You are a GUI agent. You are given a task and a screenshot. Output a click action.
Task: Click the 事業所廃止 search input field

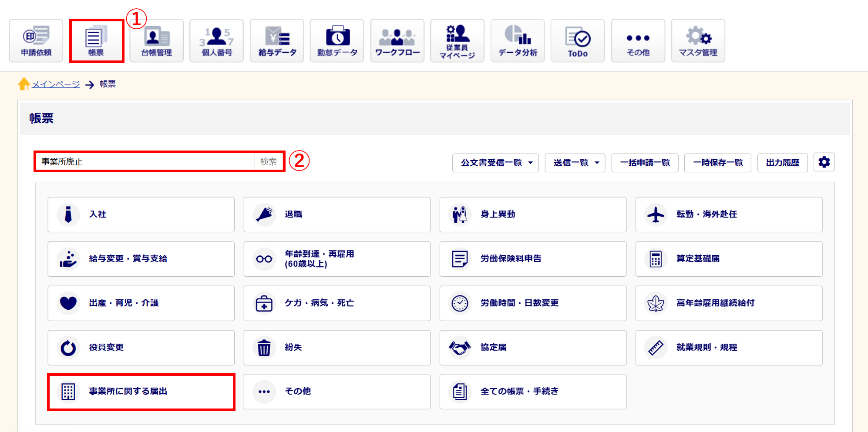[x=145, y=161]
